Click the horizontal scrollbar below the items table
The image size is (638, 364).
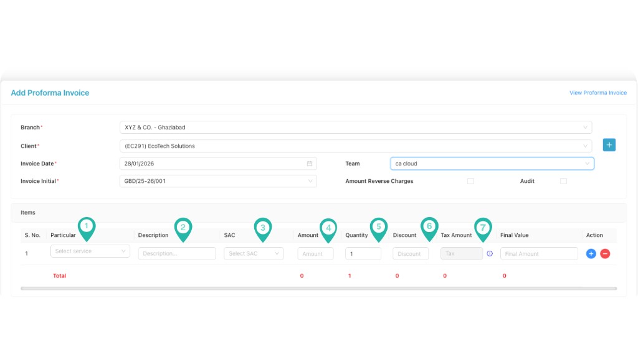[x=249, y=288]
